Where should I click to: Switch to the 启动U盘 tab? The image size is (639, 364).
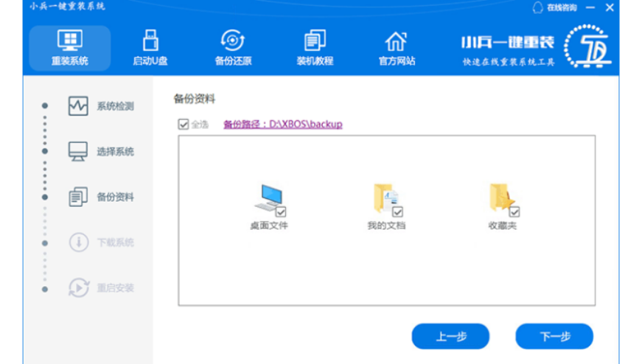click(x=150, y=48)
